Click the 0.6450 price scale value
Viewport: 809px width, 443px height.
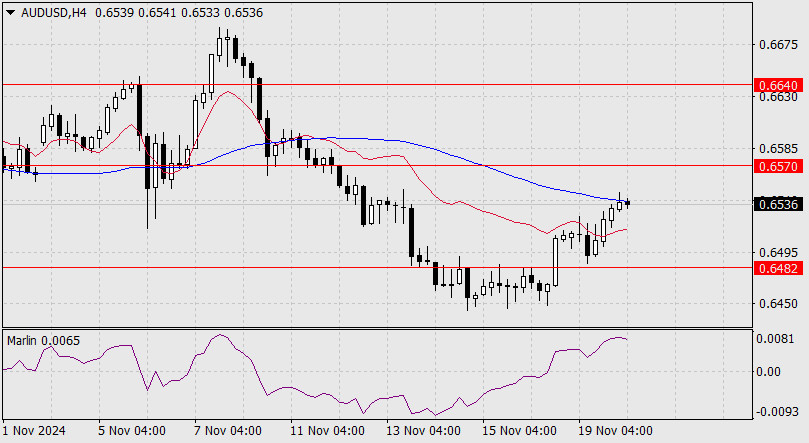tap(778, 304)
